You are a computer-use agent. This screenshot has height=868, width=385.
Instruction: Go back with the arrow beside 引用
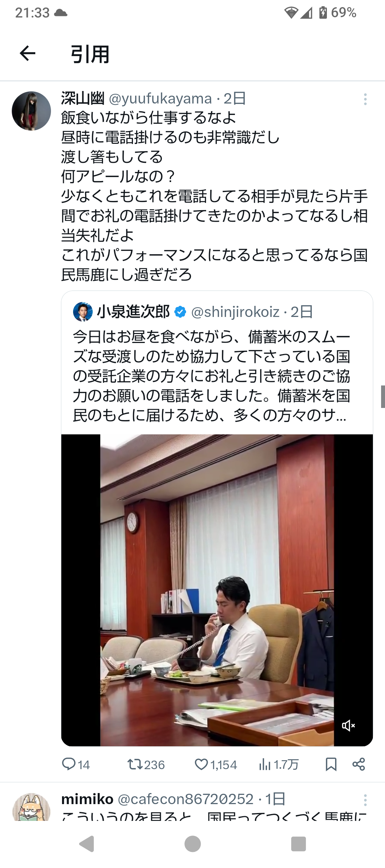coord(27,54)
